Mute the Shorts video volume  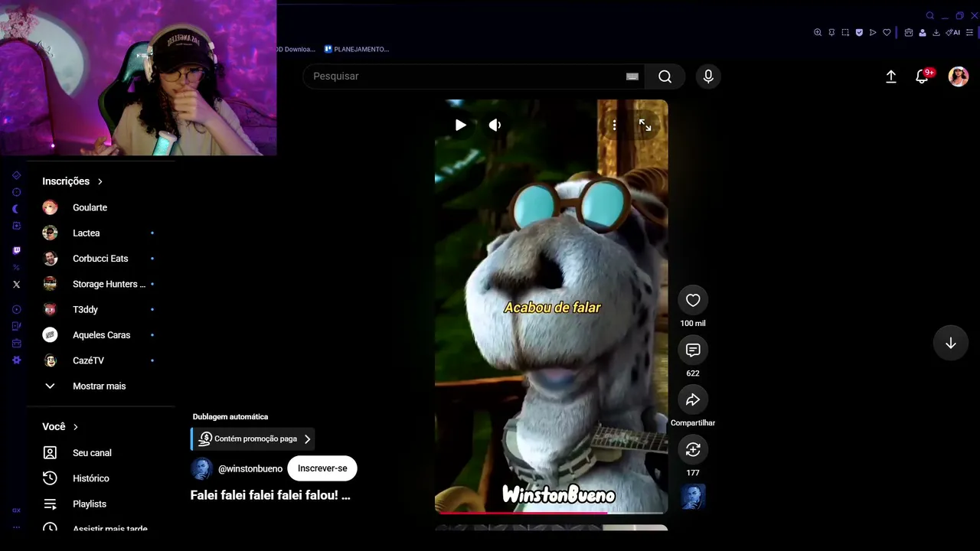[x=495, y=125]
